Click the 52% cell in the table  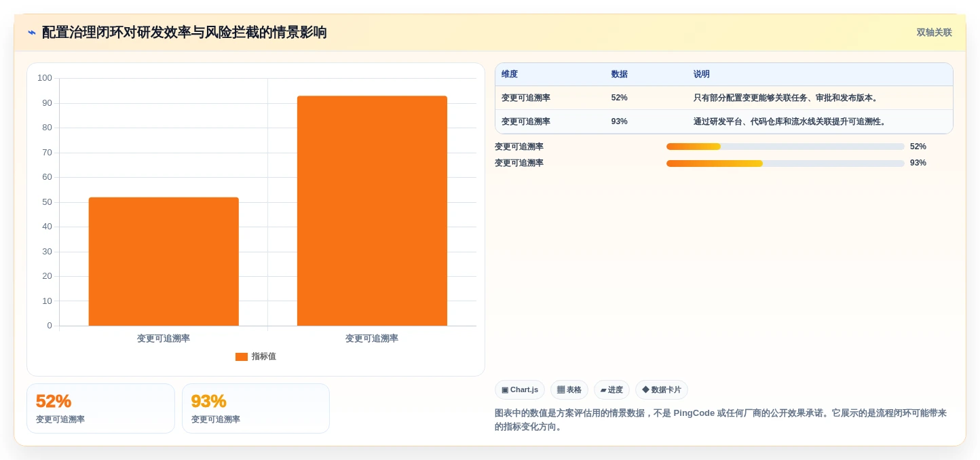[x=620, y=98]
